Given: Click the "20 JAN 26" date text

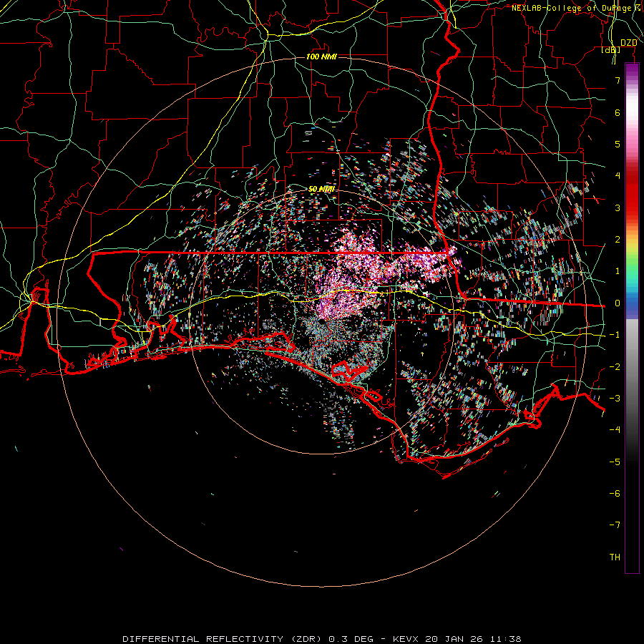Looking at the screenshot, I should (x=454, y=639).
